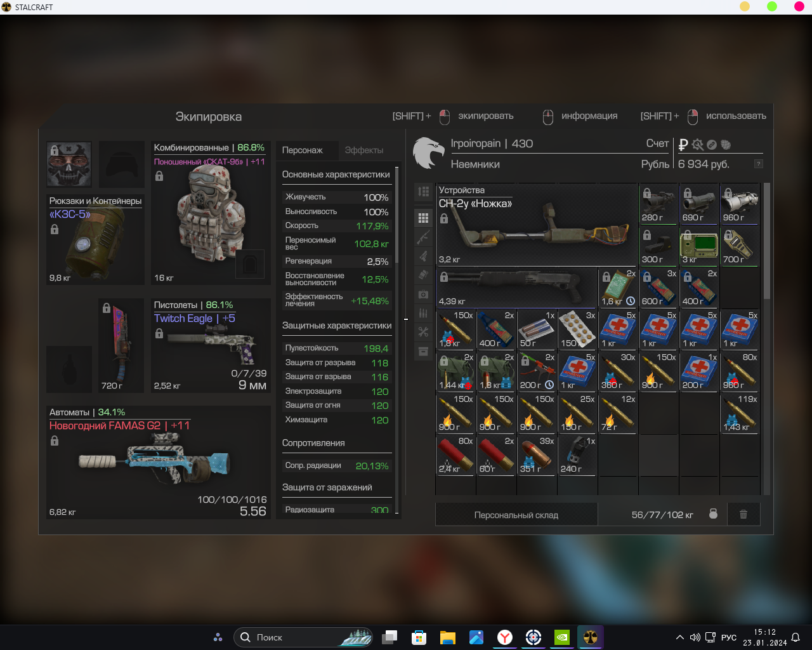Select the chain link currency icon
This screenshot has height=650, width=812.
coord(712,144)
